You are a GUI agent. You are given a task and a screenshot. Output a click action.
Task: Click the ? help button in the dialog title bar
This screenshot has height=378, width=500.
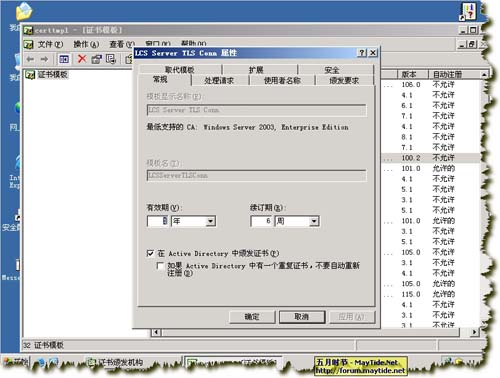tap(362, 53)
